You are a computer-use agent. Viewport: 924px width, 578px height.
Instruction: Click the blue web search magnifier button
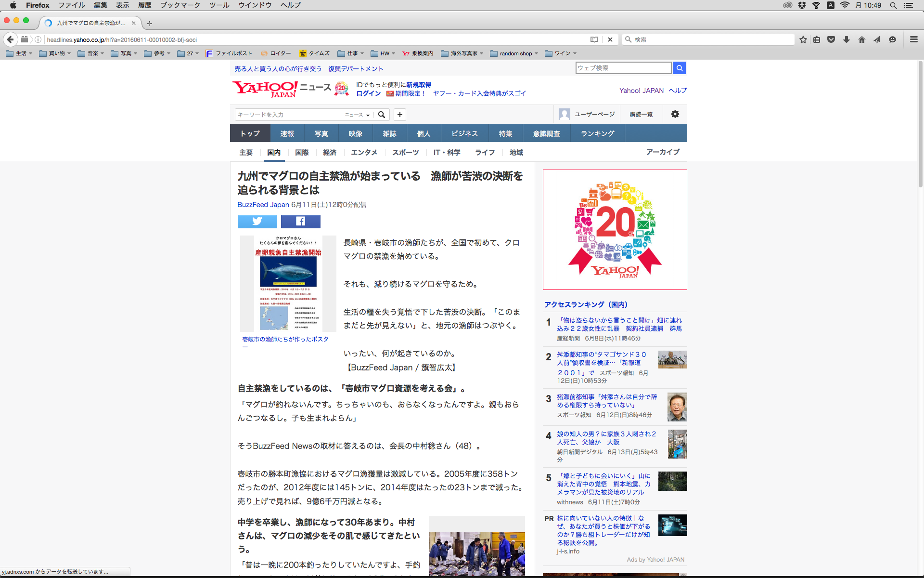click(679, 68)
